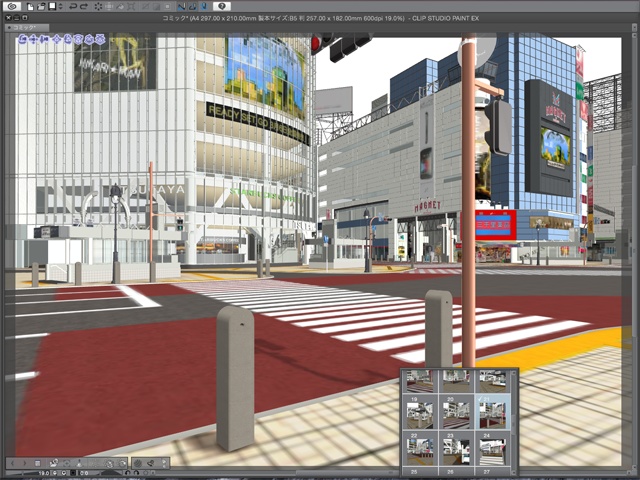Click the canvas rotation slider
The height and width of the screenshot is (480, 640).
[111, 473]
